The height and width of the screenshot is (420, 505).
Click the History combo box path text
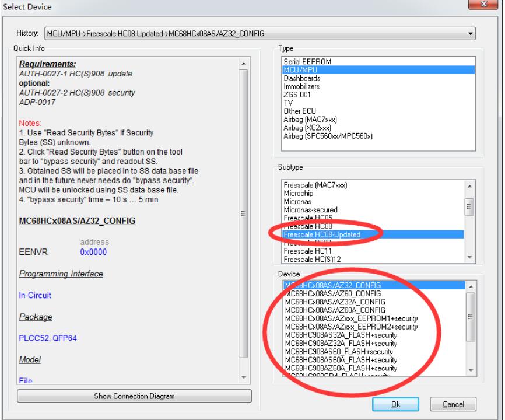156,33
